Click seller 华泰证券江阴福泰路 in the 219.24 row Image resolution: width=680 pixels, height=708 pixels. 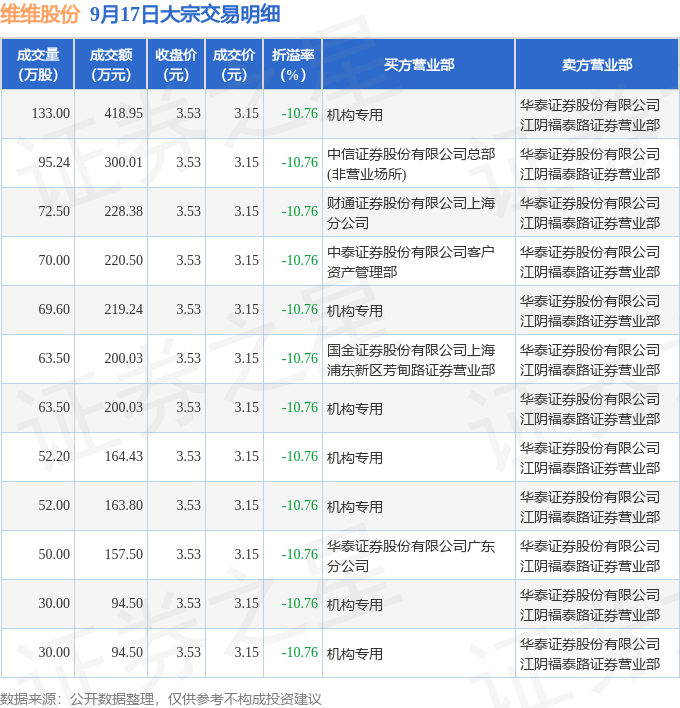coord(590,311)
